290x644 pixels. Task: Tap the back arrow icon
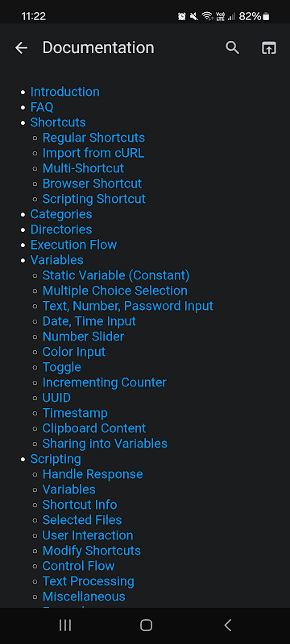click(22, 48)
